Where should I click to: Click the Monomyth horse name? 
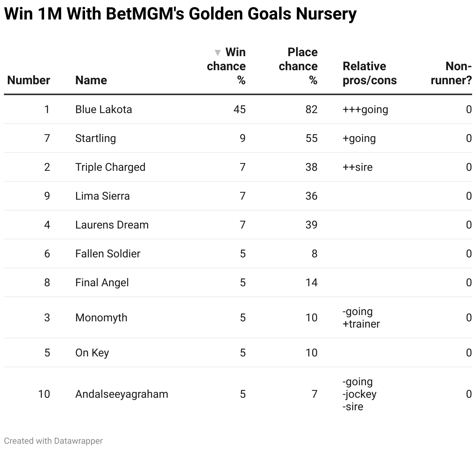click(101, 317)
